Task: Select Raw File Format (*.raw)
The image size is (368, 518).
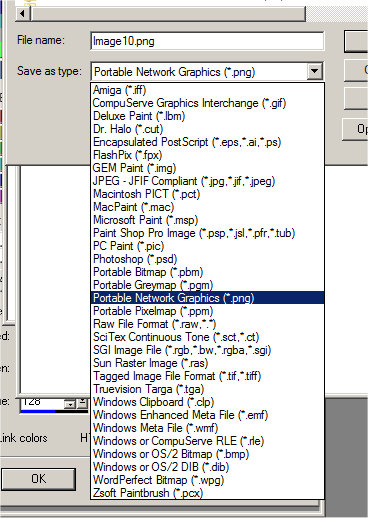Action: (x=207, y=324)
